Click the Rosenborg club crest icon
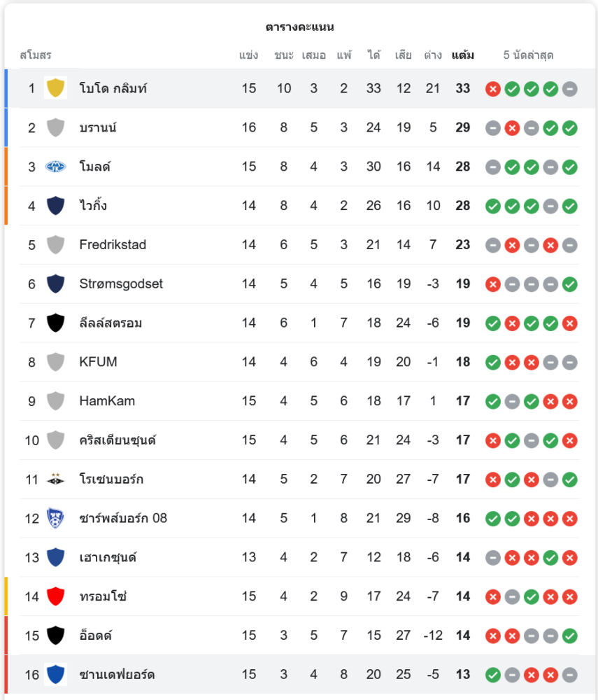The image size is (598, 700). pyautogui.click(x=55, y=479)
